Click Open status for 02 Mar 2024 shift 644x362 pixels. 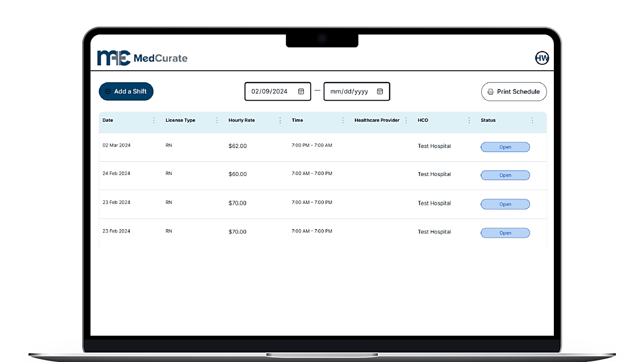tap(505, 147)
